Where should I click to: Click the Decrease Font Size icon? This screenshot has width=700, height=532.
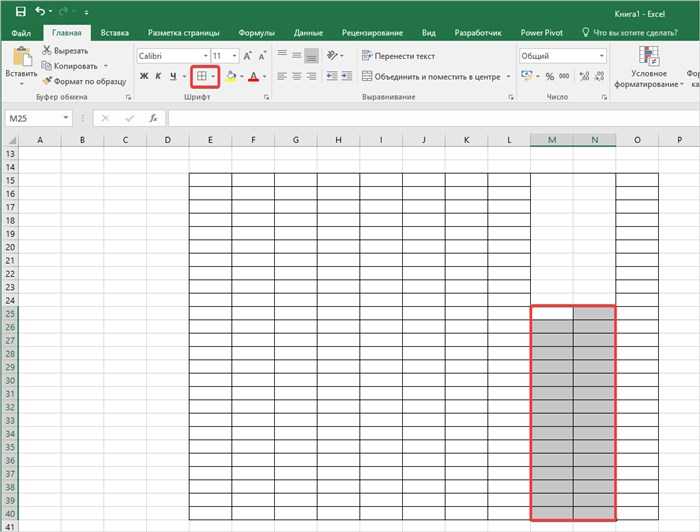coord(262,56)
